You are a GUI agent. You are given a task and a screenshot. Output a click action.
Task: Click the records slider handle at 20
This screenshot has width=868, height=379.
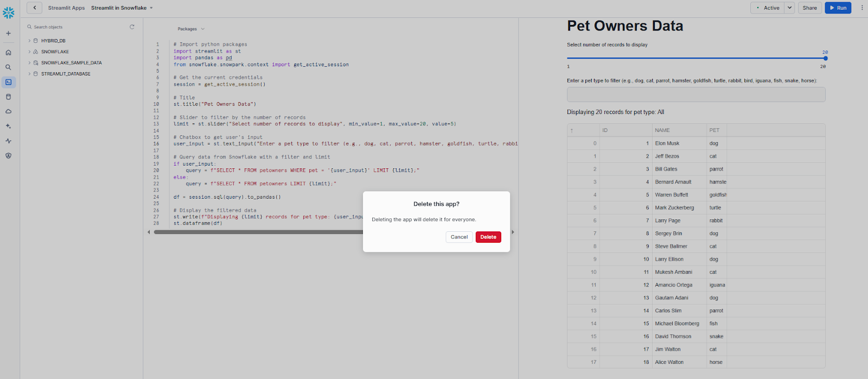(825, 58)
